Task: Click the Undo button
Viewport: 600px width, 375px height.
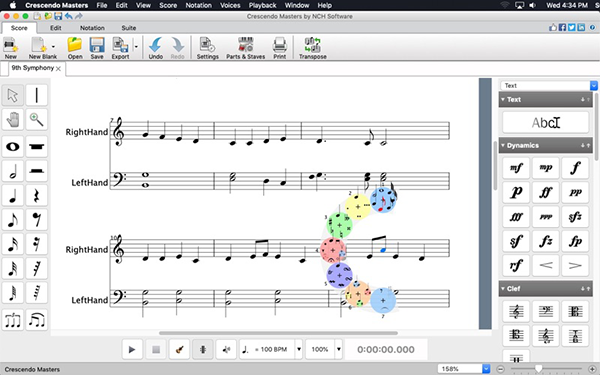Action: pyautogui.click(x=156, y=48)
